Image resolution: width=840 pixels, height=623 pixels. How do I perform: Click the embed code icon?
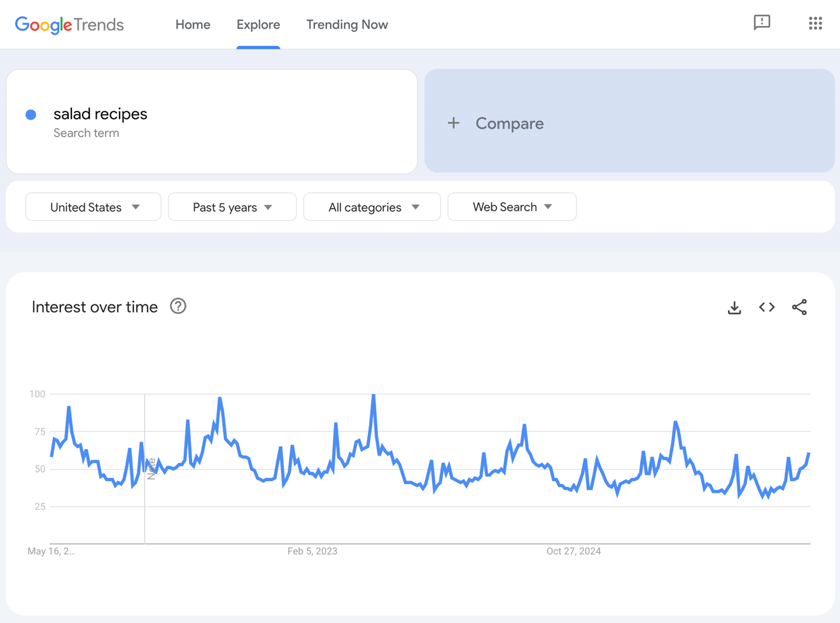pyautogui.click(x=767, y=307)
